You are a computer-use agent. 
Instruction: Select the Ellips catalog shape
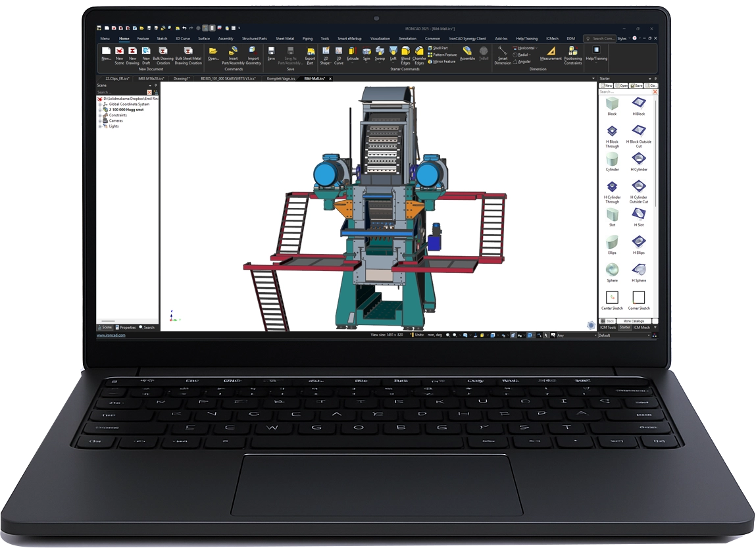(612, 242)
